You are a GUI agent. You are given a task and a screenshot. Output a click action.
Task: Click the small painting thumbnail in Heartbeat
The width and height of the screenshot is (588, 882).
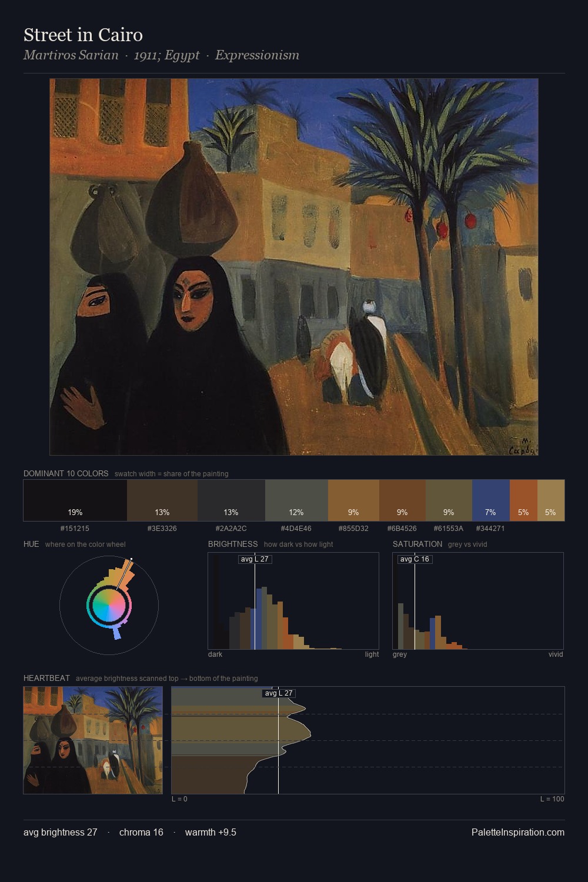coord(93,740)
